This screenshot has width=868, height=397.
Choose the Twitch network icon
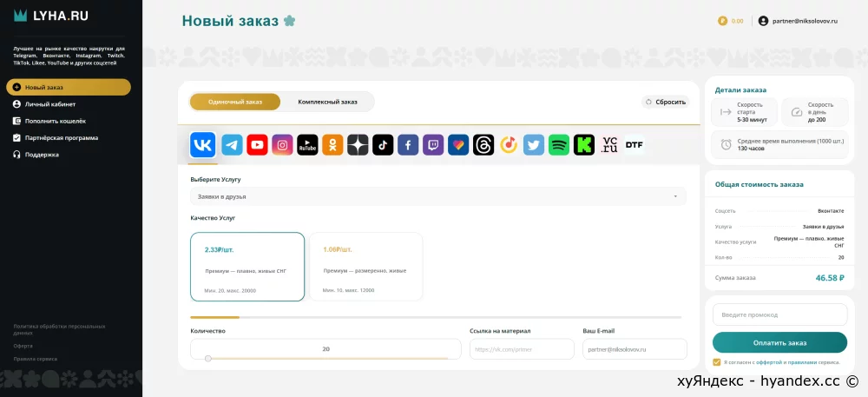433,145
